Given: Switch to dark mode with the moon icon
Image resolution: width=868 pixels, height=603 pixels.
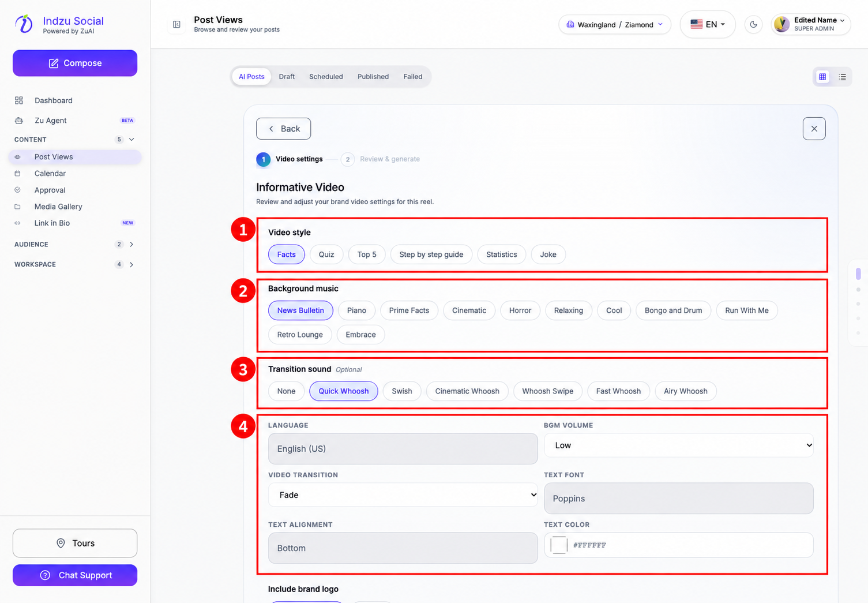Looking at the screenshot, I should [753, 24].
